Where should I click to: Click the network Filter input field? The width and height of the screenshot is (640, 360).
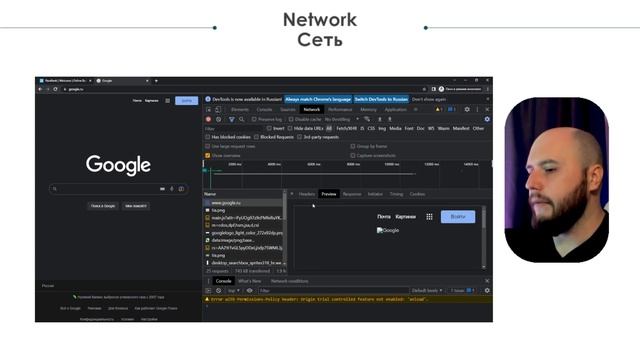click(x=234, y=128)
